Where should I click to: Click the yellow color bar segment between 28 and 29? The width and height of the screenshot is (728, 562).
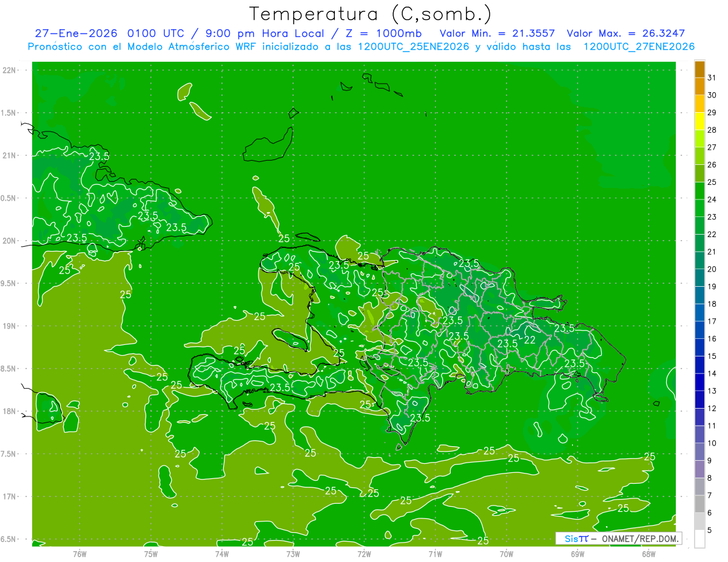pyautogui.click(x=699, y=121)
